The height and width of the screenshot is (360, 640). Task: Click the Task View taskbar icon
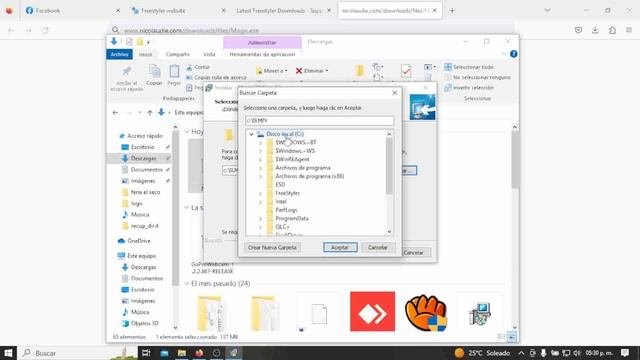[146, 353]
